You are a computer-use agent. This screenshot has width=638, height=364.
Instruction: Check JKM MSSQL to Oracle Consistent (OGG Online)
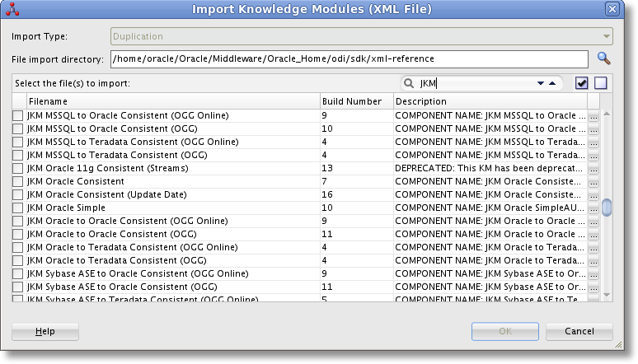pyautogui.click(x=17, y=115)
